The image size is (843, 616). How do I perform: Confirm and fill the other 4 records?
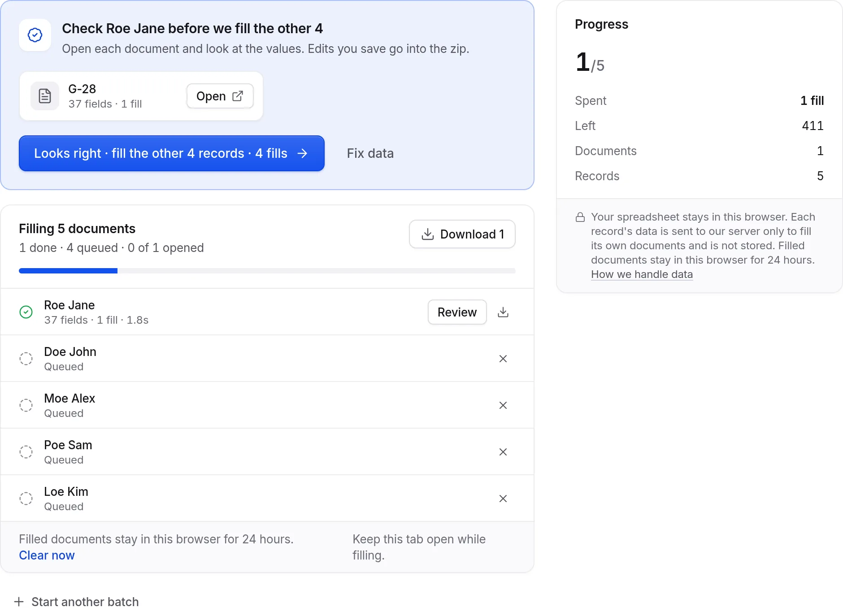(x=171, y=153)
